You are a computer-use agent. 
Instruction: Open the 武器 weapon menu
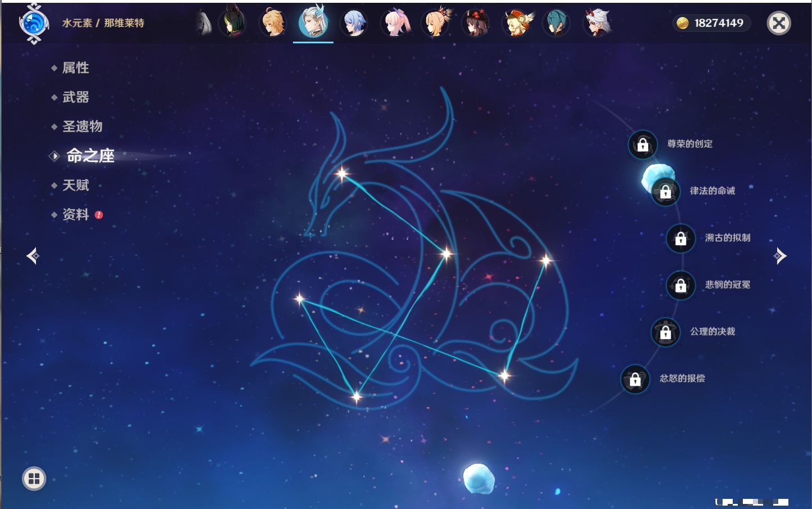point(75,97)
